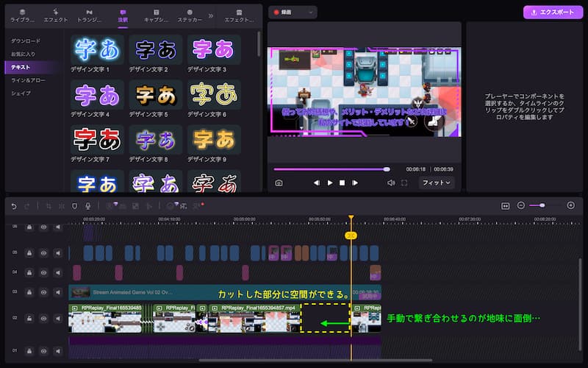Screen dimensions: 588x368
Task: Mute track 02 audio
Action: 58,319
